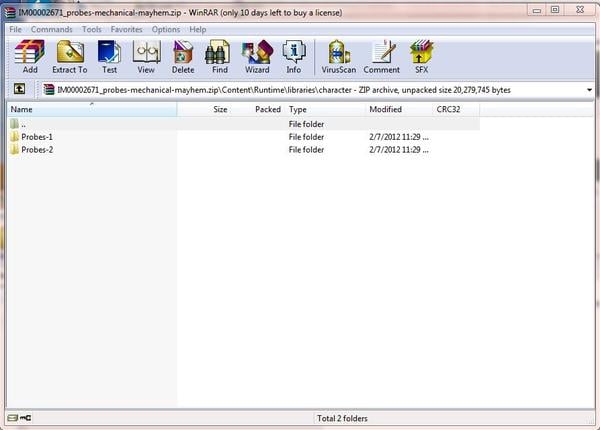600x430 pixels.
Task: Sort by the Size column header
Action: [x=204, y=109]
